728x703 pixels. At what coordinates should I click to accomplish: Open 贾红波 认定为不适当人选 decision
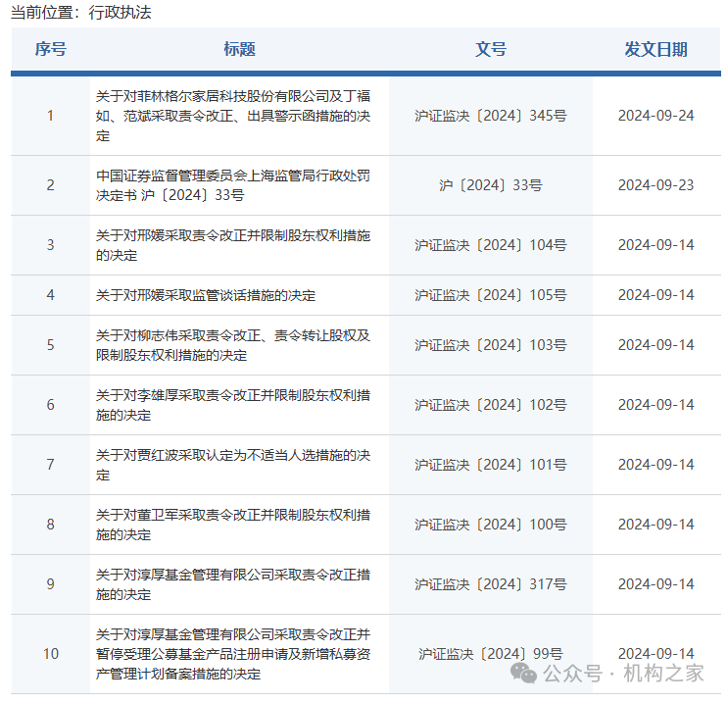click(x=233, y=465)
